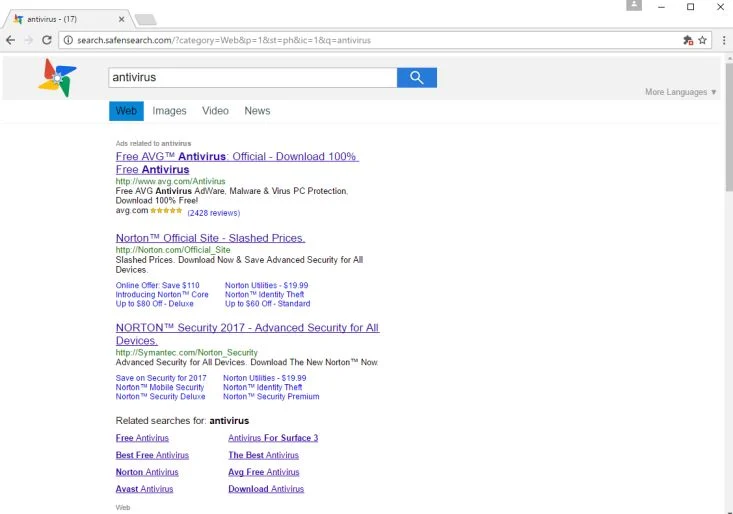This screenshot has width=733, height=514.
Task: Open a new tab
Action: pyautogui.click(x=146, y=20)
